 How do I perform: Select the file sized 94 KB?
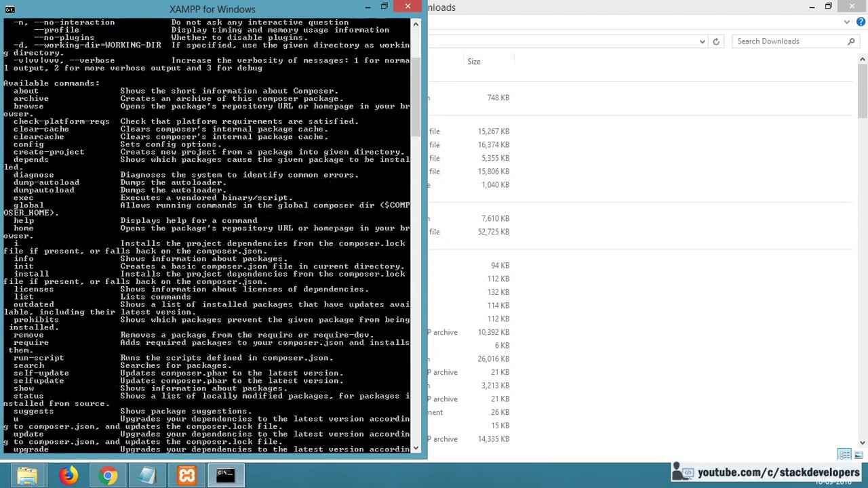(x=500, y=266)
